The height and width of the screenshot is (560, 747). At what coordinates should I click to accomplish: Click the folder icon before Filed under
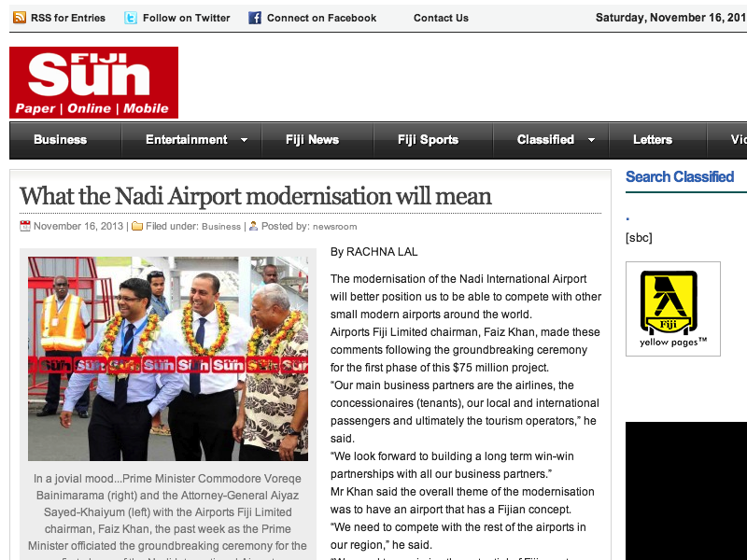click(137, 226)
